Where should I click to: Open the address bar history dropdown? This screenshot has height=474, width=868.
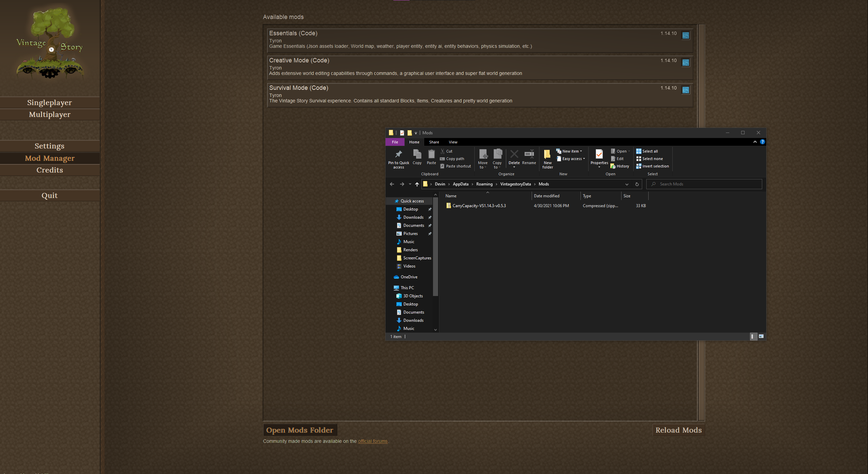(x=627, y=184)
